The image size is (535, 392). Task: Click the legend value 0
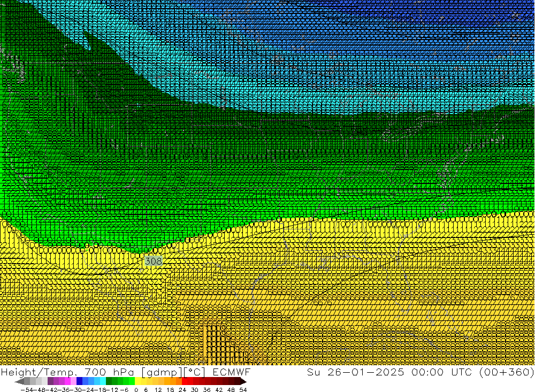coord(136,390)
